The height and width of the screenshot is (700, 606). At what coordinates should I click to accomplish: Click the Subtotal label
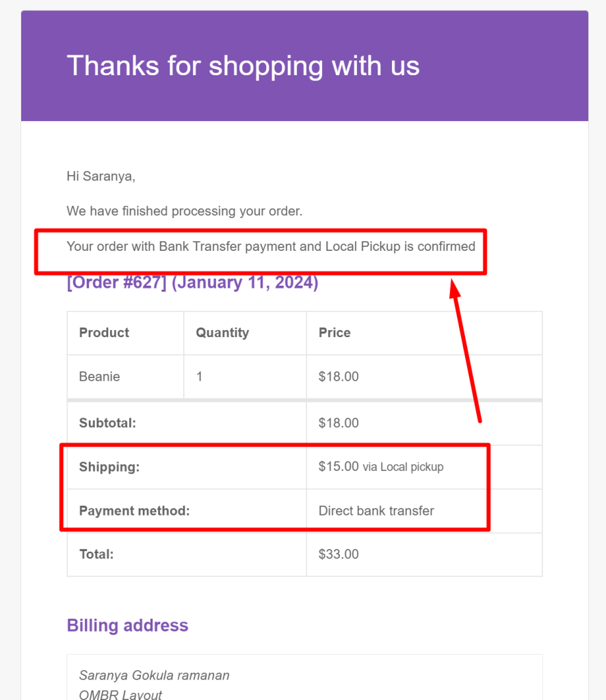pyautogui.click(x=107, y=422)
